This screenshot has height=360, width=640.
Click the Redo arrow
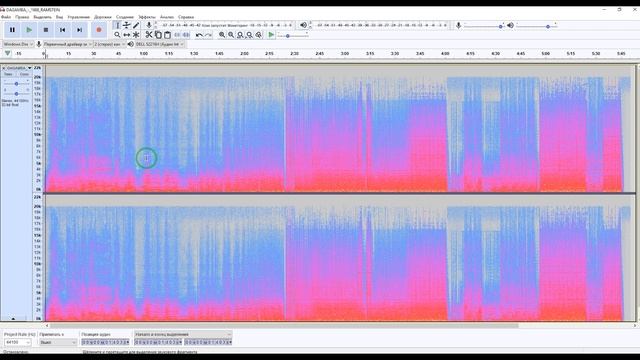[x=208, y=35]
